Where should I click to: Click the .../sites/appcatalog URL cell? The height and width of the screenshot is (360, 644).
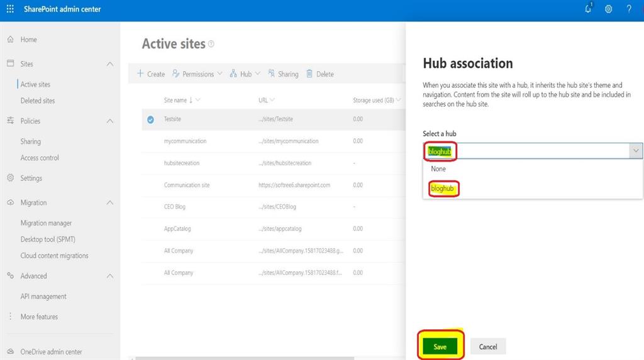(280, 229)
